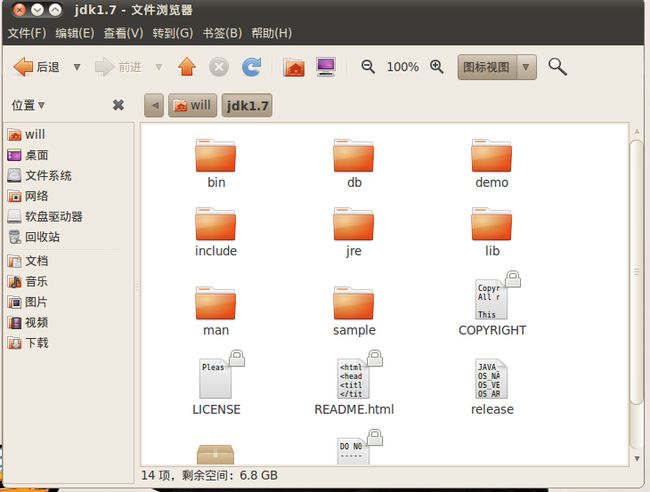Select the release file icon
Screen dimensions: 650x492
492,378
